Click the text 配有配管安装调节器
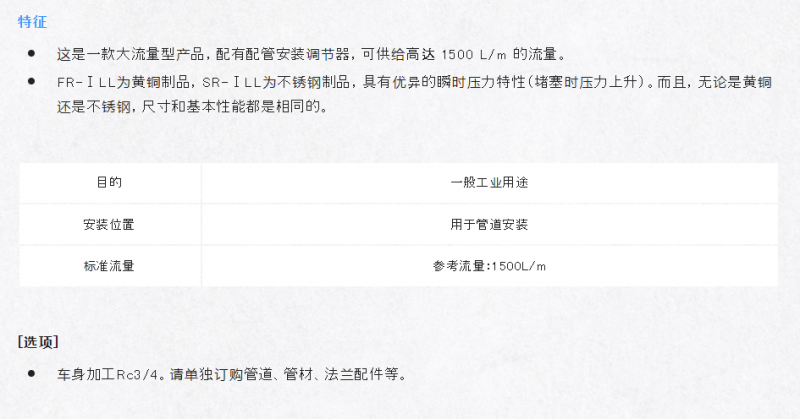Viewport: 800px width, 419px height. pyautogui.click(x=282, y=54)
